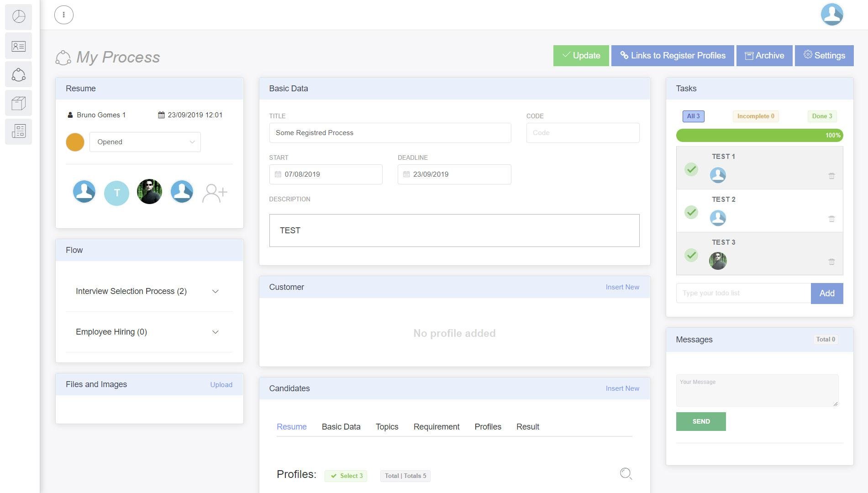
Task: Filter tasks by Incomplete 0
Action: pyautogui.click(x=756, y=116)
